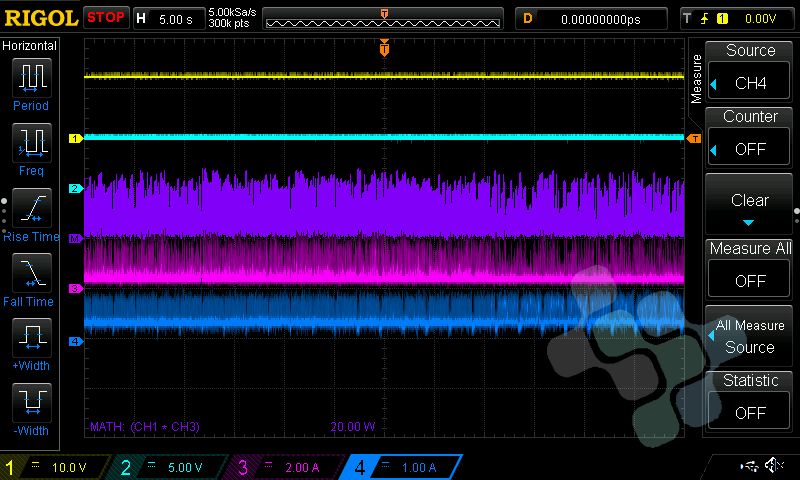Click the orange trigger position marker
Image resolution: width=800 pixels, height=480 pixels.
click(x=384, y=47)
